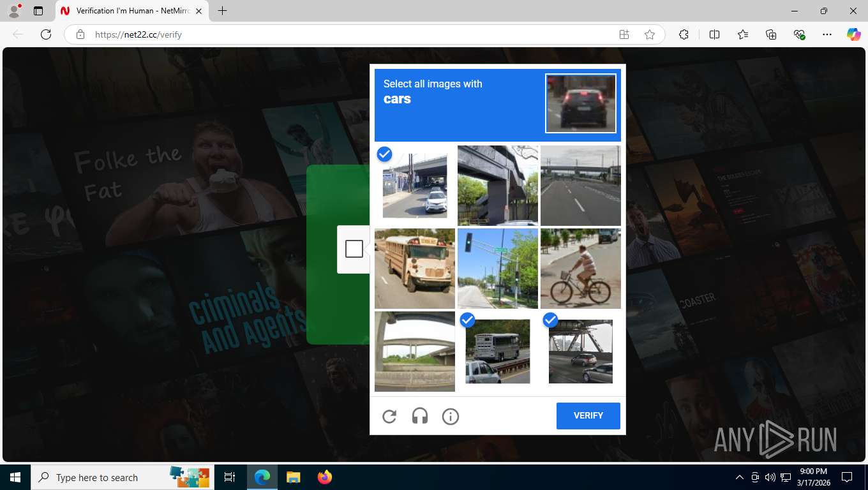Deselect the cars on steel bridge tile

[581, 352]
